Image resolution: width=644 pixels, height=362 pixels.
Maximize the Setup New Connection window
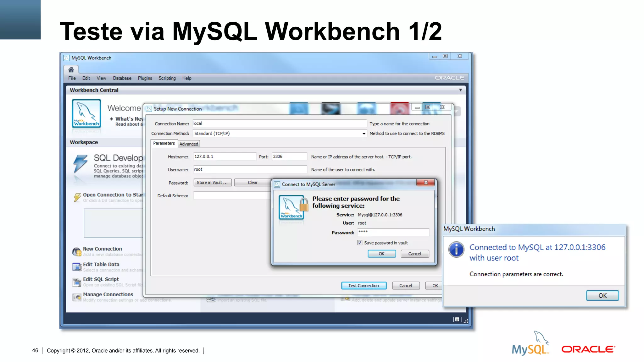(428, 107)
